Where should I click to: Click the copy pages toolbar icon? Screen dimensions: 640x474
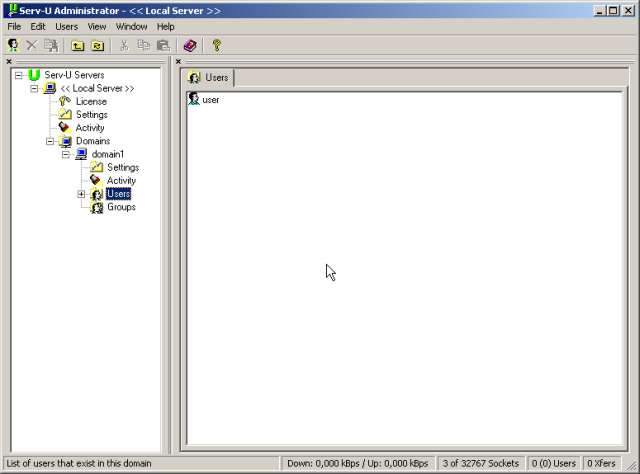pyautogui.click(x=143, y=45)
